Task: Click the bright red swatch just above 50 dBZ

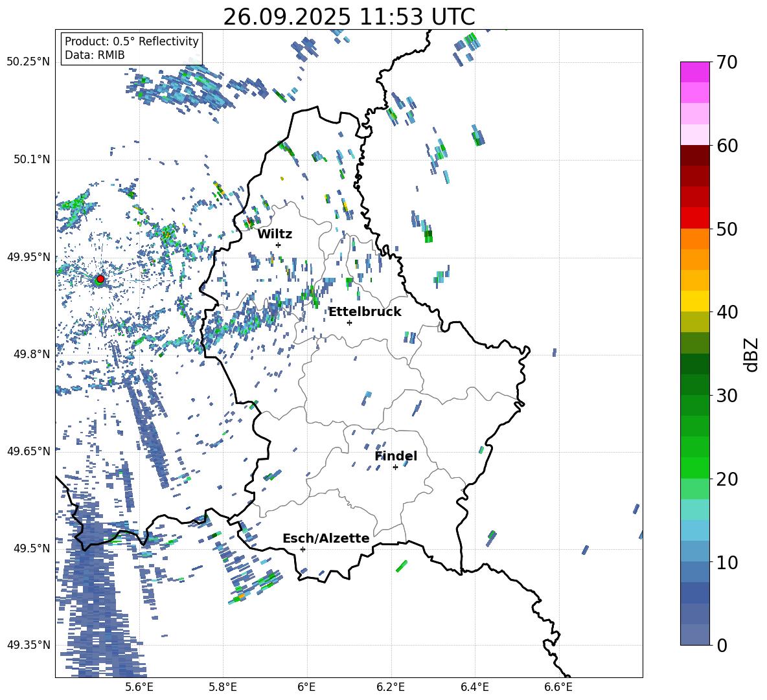Action: (695, 218)
